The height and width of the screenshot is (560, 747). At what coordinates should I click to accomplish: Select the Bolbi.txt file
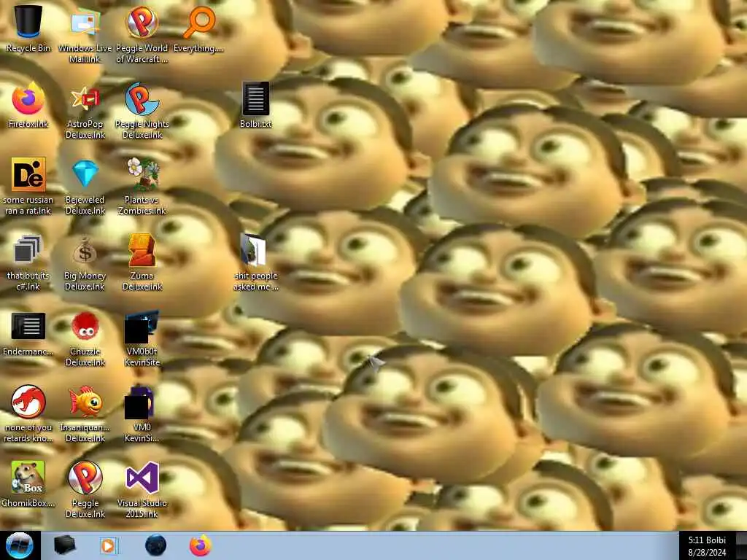click(x=256, y=105)
